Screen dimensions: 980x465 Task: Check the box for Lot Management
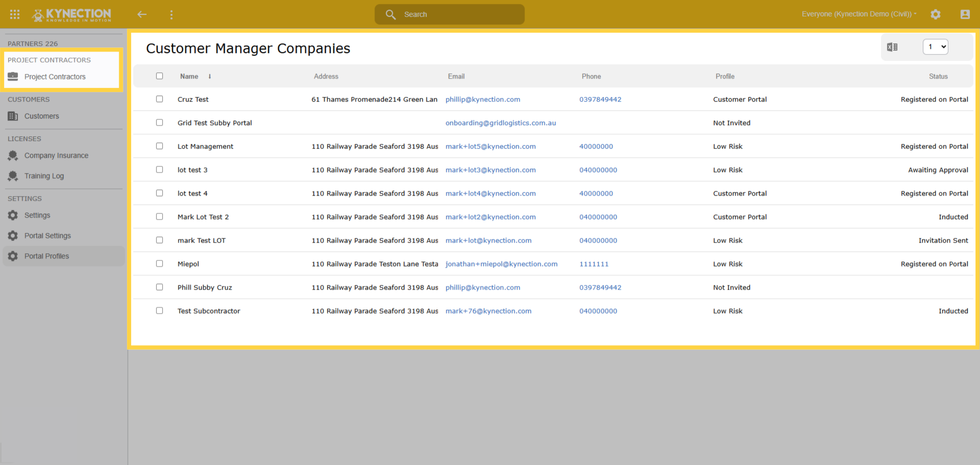(159, 146)
